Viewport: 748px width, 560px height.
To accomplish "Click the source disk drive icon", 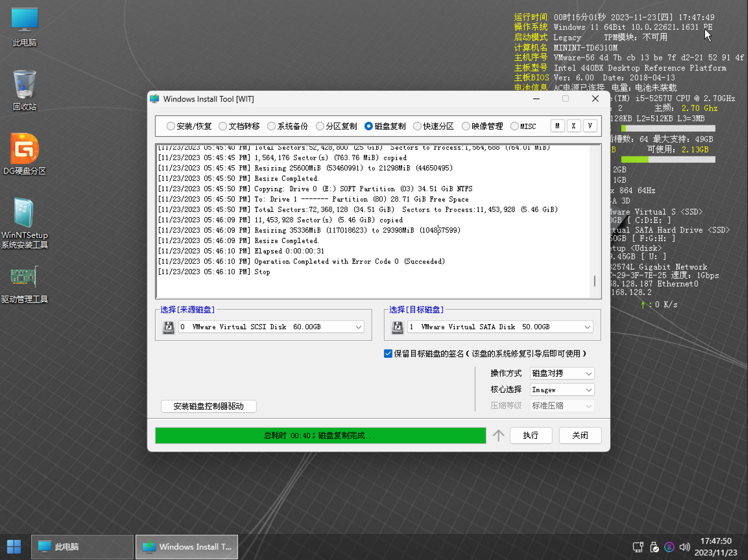I will pos(169,327).
